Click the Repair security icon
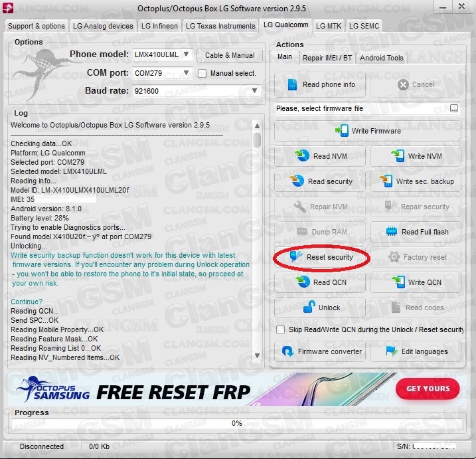Screen dimensions: 476x459 point(391,206)
